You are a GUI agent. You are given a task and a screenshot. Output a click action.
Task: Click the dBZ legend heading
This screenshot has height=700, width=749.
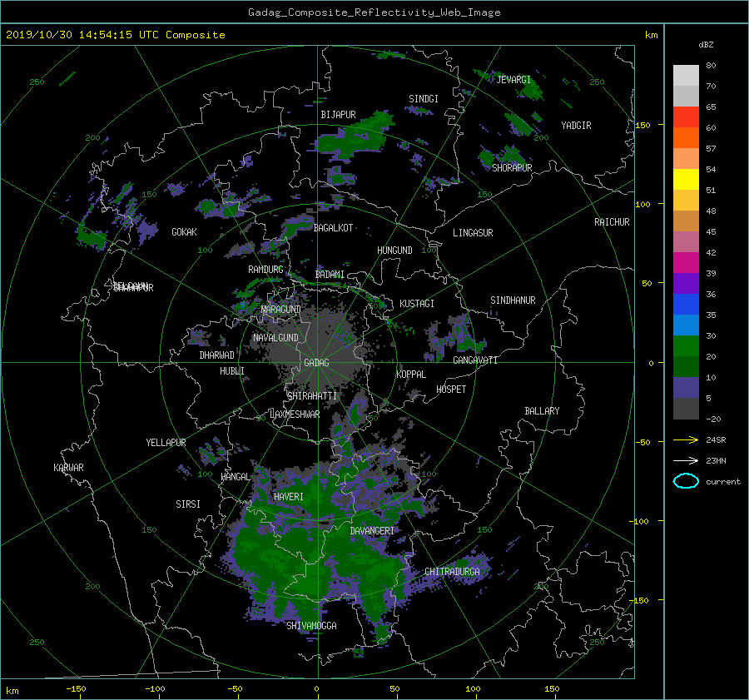[x=706, y=45]
